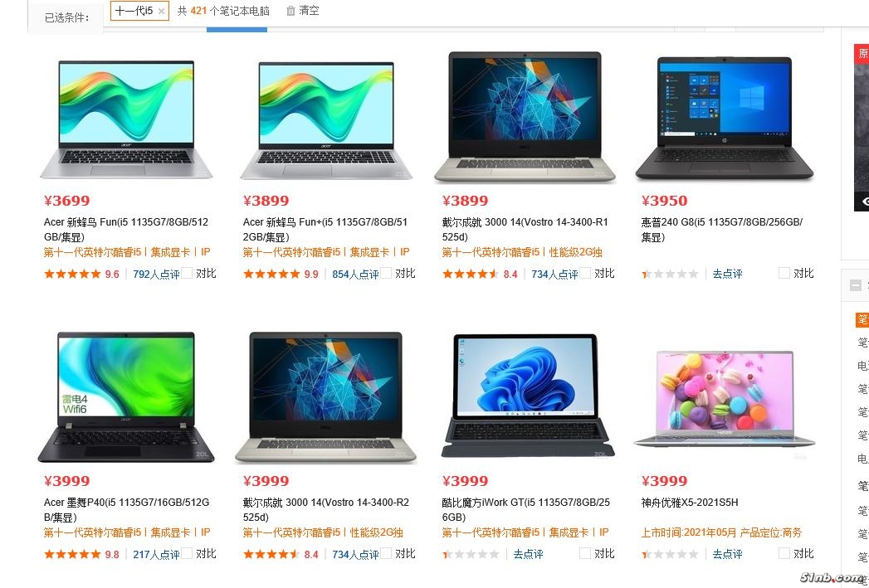Click the empty stars under 神舟优雅X5-2021S5H
This screenshot has height=588, width=869.
[670, 554]
